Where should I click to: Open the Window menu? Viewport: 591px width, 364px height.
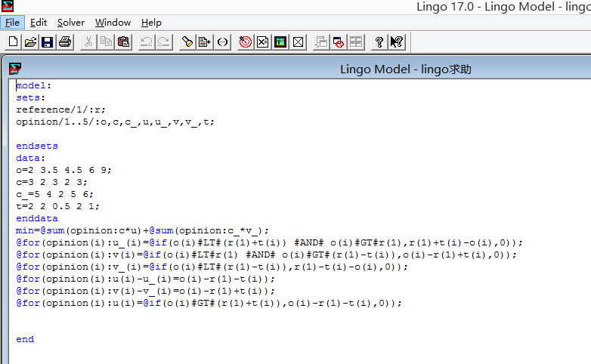(113, 23)
